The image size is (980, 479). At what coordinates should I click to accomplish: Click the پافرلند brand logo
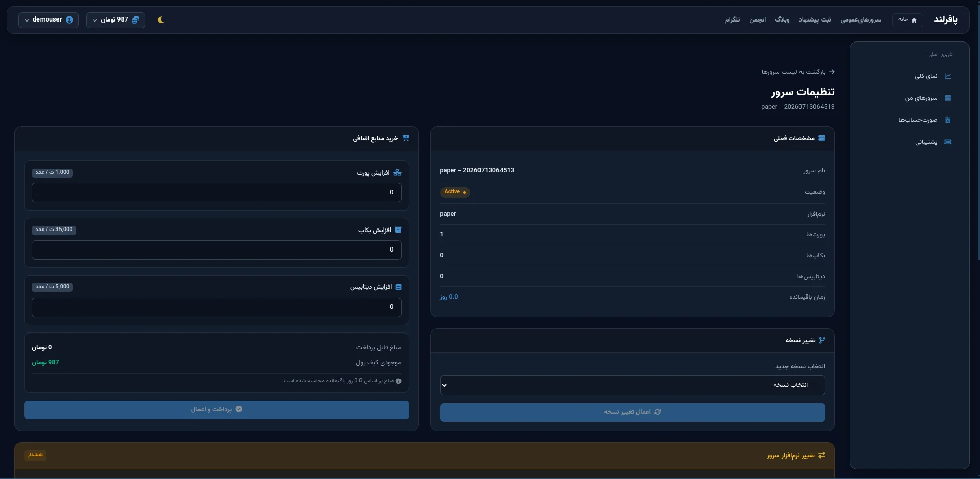(x=946, y=19)
